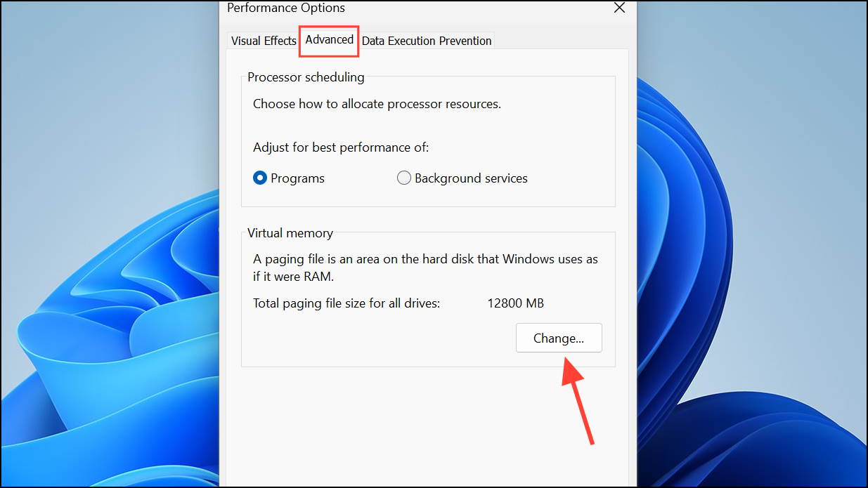Close the Performance Options dialog
This screenshot has width=868, height=488.
point(619,8)
